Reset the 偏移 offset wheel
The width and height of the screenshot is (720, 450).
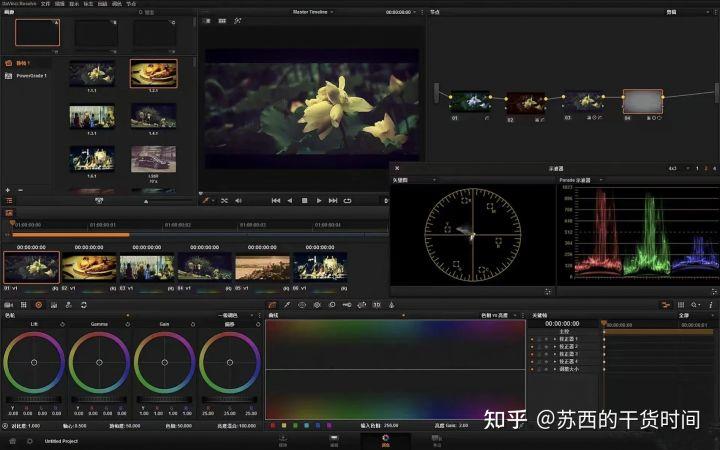[x=258, y=324]
